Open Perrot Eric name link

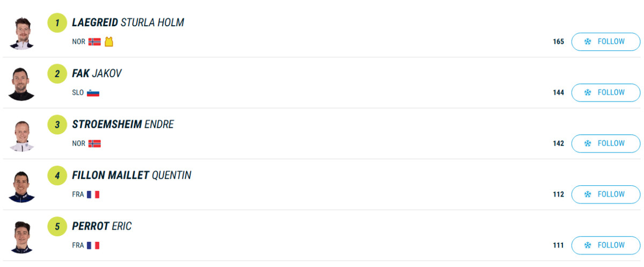coord(101,226)
